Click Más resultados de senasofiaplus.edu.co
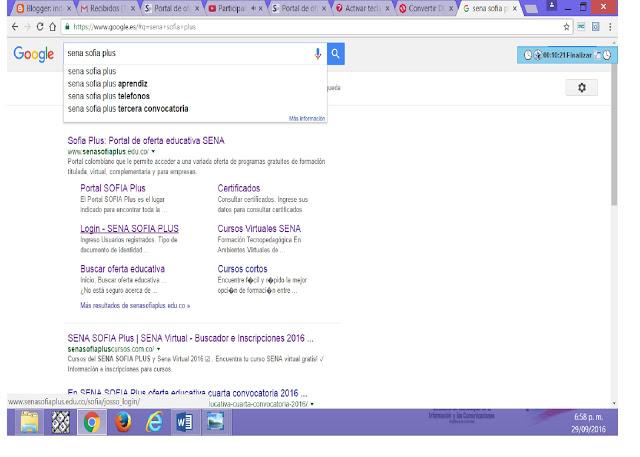 [x=135, y=305]
